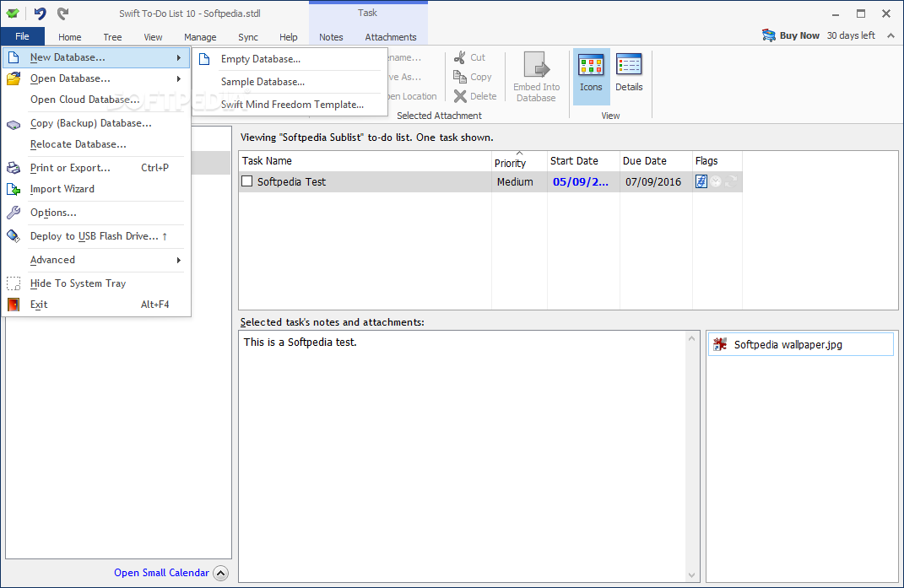The width and height of the screenshot is (904, 588).
Task: Select the Attachments task tab
Action: coord(390,37)
